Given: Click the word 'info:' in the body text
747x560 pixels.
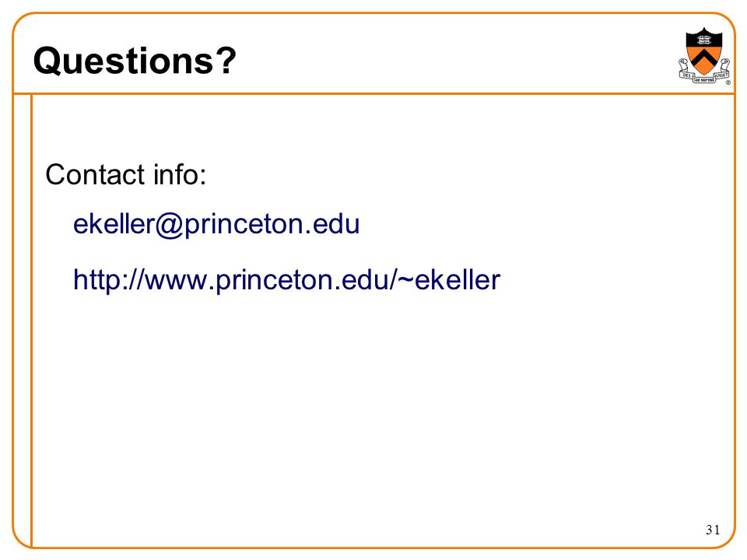Looking at the screenshot, I should [180, 174].
